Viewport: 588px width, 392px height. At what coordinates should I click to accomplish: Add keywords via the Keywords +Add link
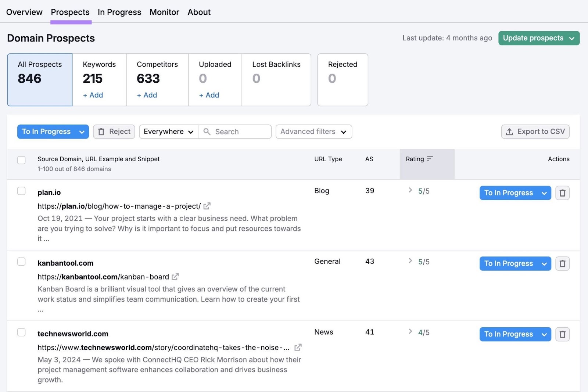[x=92, y=95]
